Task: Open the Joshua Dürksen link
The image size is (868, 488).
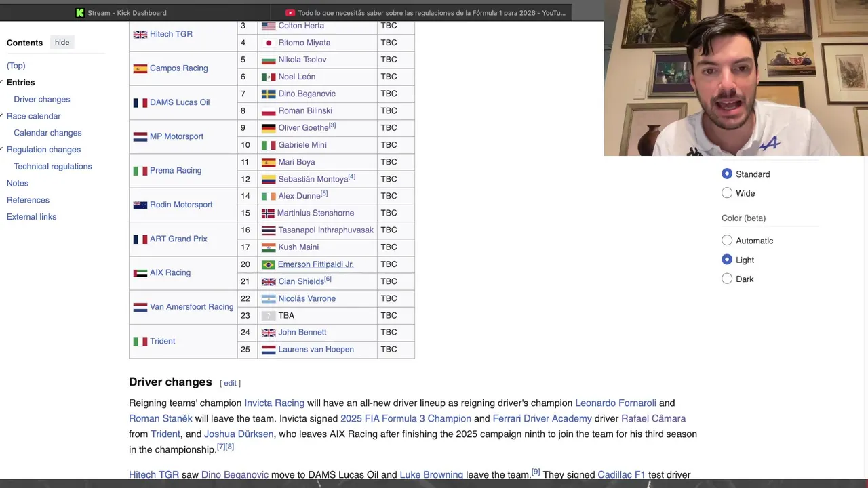Action: pos(239,434)
